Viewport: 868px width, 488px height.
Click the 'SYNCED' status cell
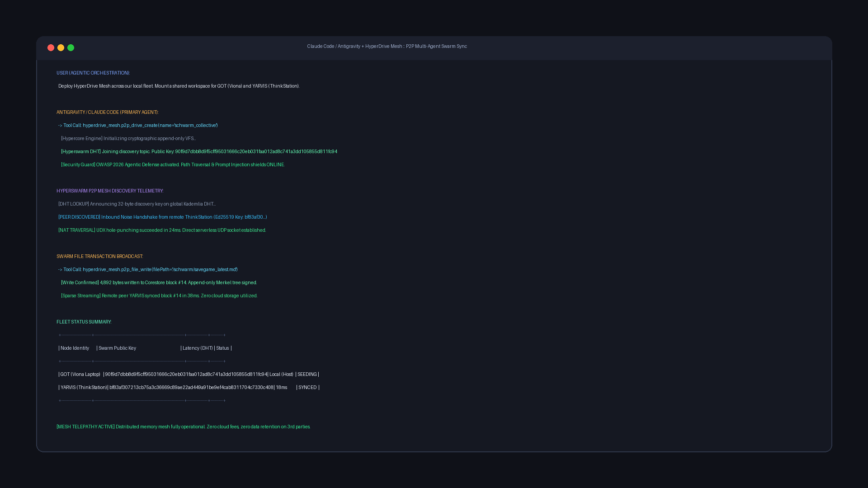point(307,388)
